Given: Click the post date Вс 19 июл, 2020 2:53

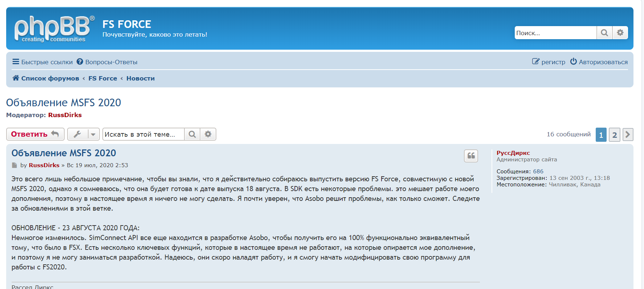Looking at the screenshot, I should [x=97, y=165].
